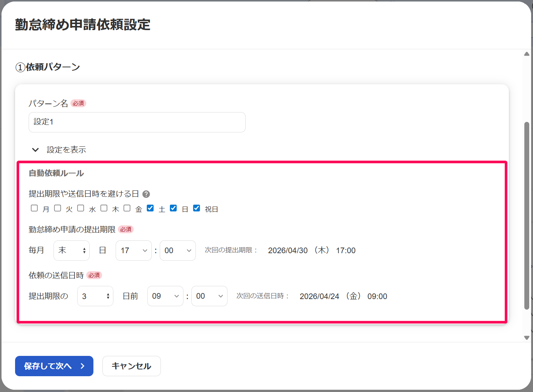Screen dimensions: 533x392
Task: Click the text 2026/04/30 （木） 17:00
Action: 312,251
